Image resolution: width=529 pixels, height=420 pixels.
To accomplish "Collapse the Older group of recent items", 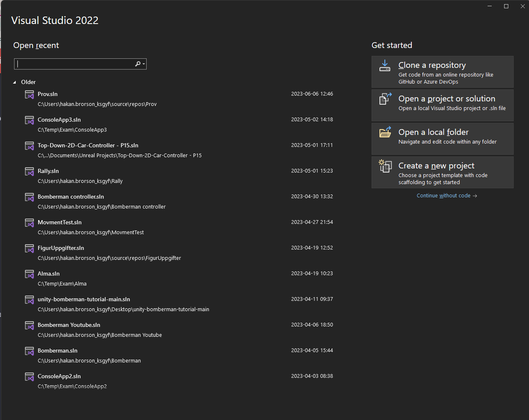I will pyautogui.click(x=15, y=82).
